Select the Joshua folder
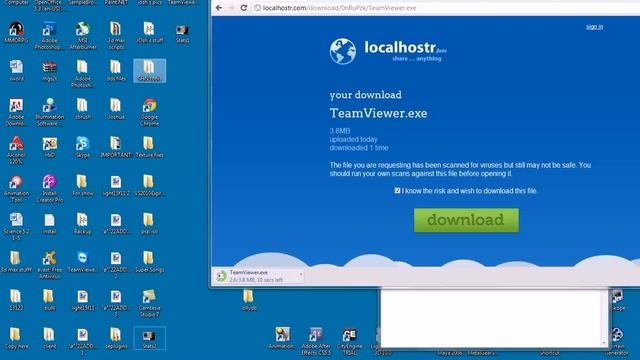Screen dimensions: 640x360 click(116, 109)
